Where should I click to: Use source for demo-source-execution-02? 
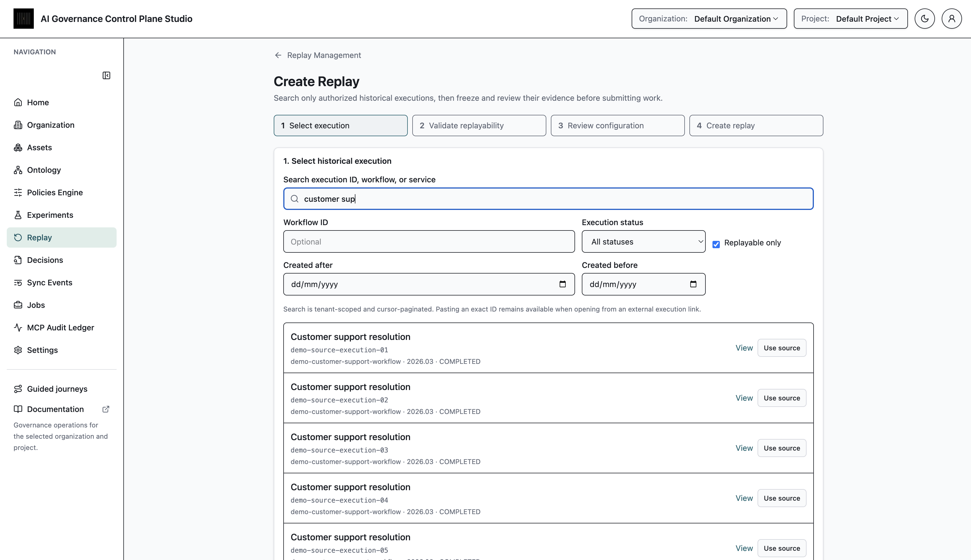tap(782, 398)
